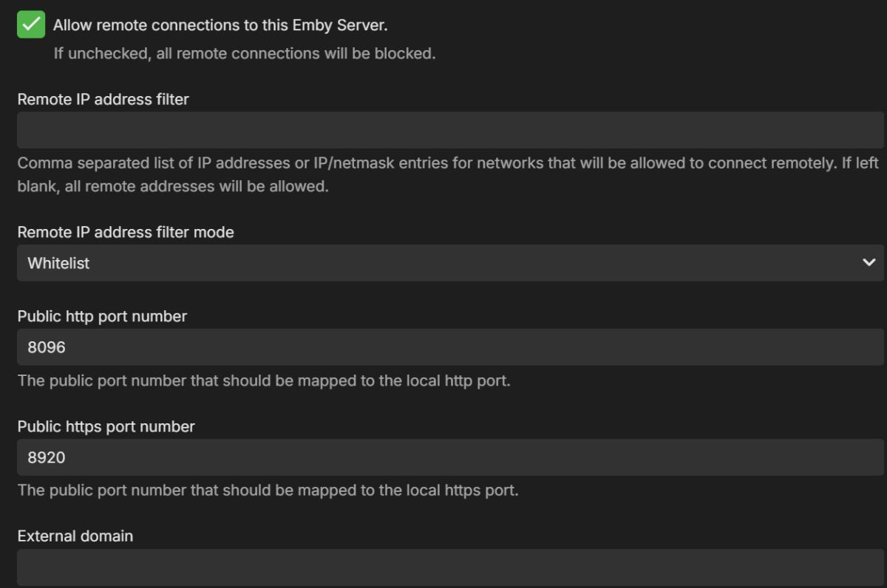
Task: Open the Remote IP address filter mode dropdown
Action: 443,262
